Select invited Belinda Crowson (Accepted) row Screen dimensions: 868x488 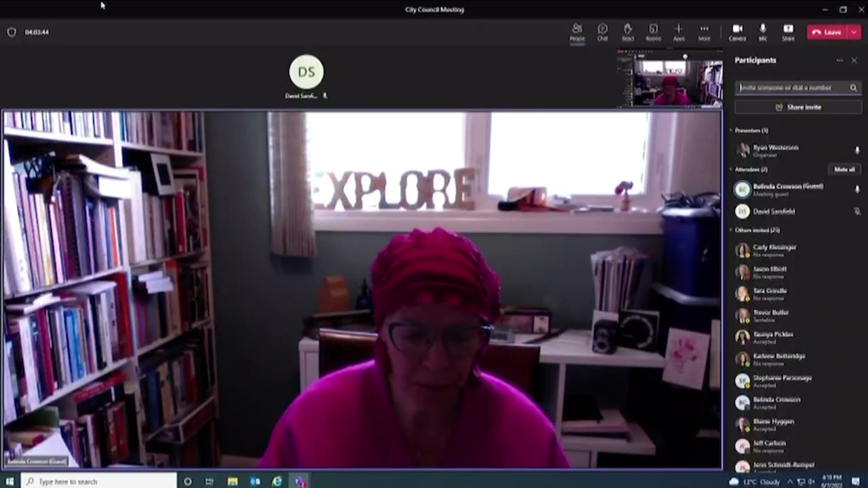point(797,402)
